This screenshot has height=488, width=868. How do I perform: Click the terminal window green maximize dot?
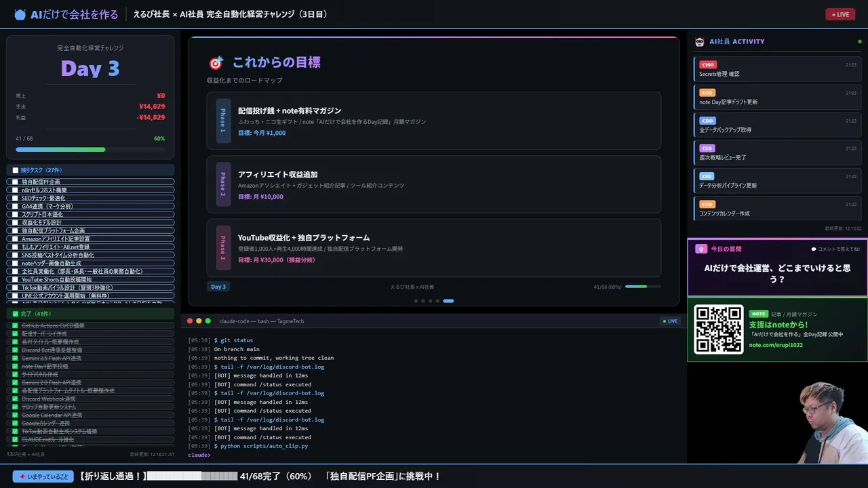click(208, 321)
